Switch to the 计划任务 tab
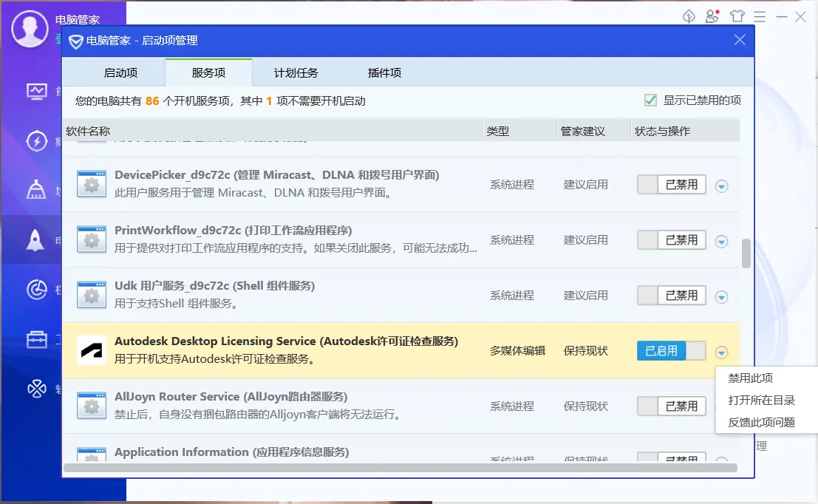 coord(296,73)
